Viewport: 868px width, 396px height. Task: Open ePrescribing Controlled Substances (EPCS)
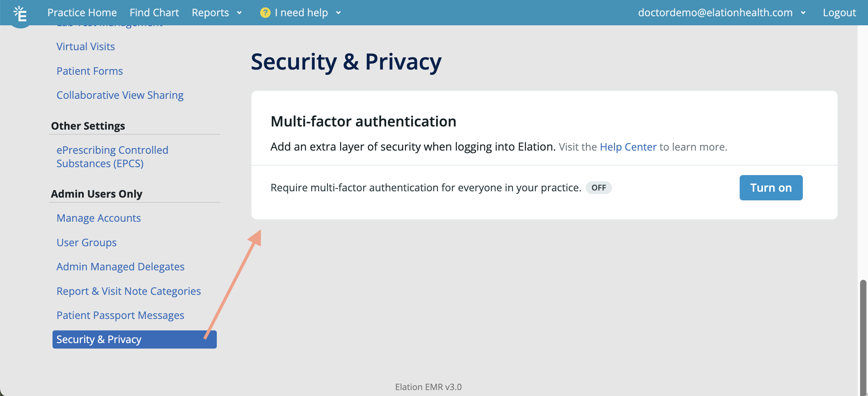[x=113, y=157]
